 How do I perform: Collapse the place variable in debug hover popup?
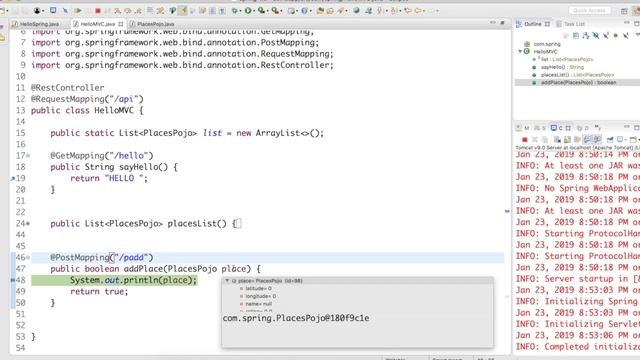pos(227,281)
